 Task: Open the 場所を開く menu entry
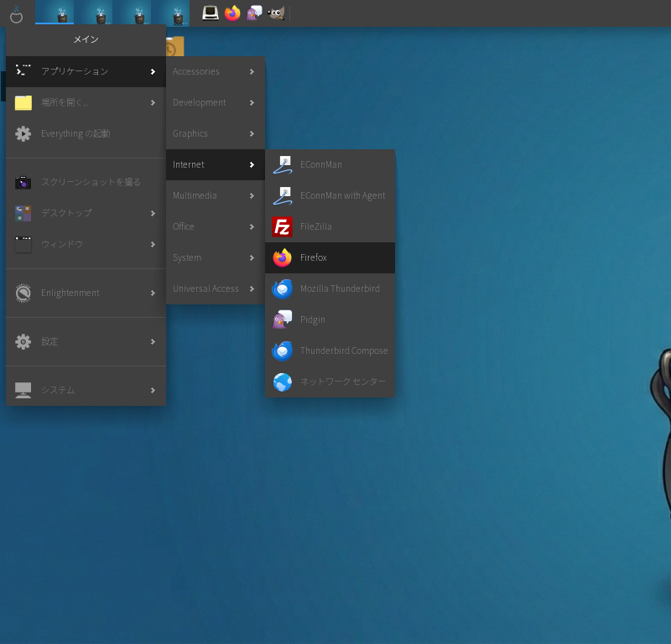pyautogui.click(x=86, y=102)
